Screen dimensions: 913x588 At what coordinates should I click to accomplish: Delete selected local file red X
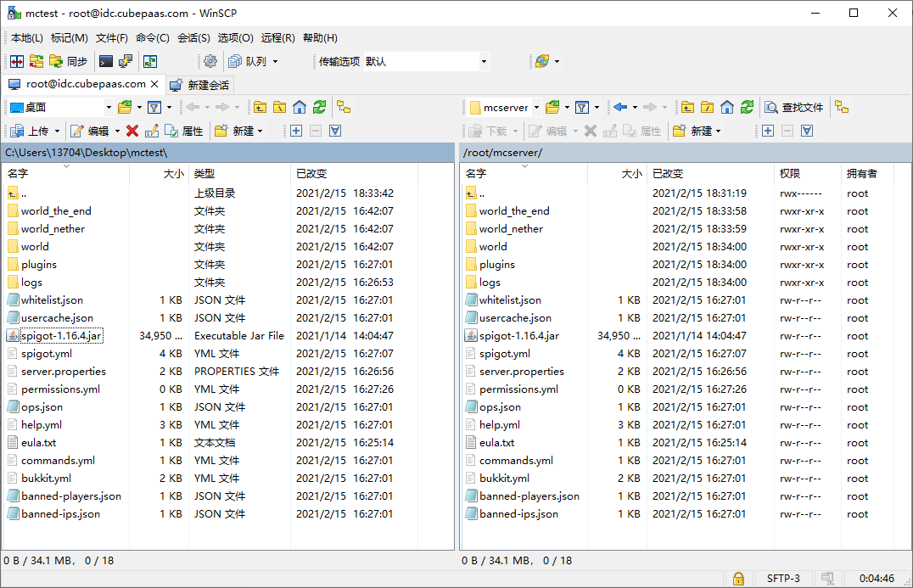click(132, 131)
